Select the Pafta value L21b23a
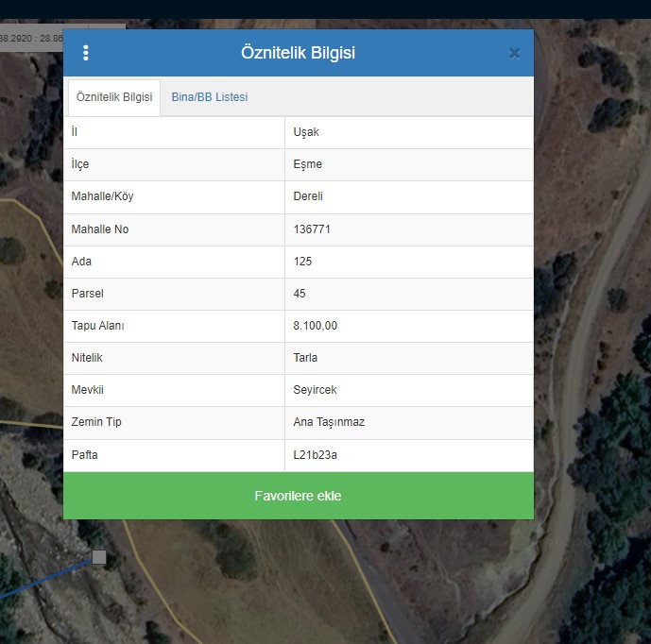Viewport: 651px width, 644px height. pos(315,455)
